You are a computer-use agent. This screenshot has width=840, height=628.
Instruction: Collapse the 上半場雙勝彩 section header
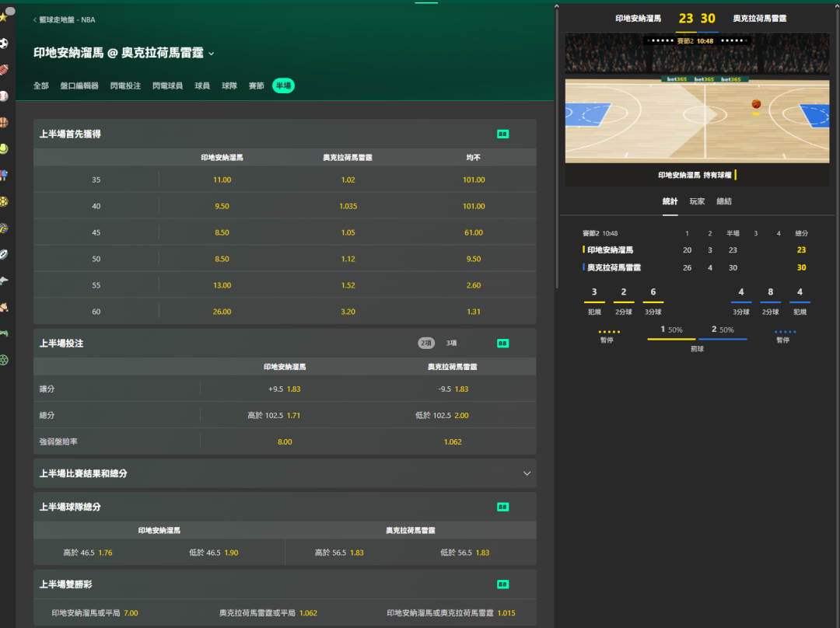tap(285, 584)
